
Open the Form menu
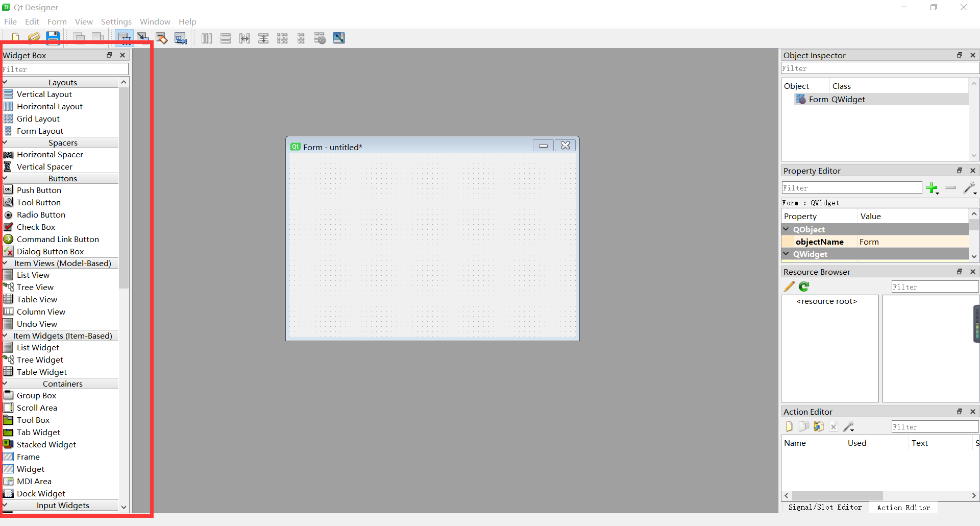coord(57,21)
